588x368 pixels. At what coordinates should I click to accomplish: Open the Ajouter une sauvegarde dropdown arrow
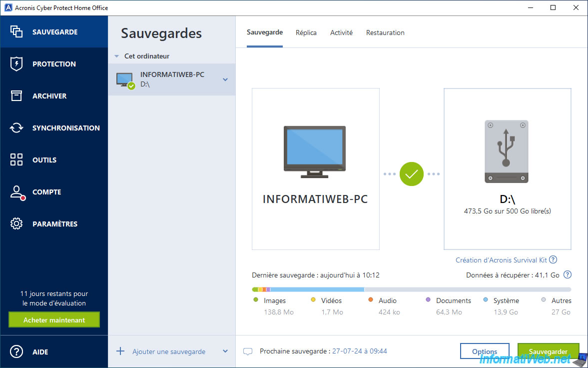225,351
